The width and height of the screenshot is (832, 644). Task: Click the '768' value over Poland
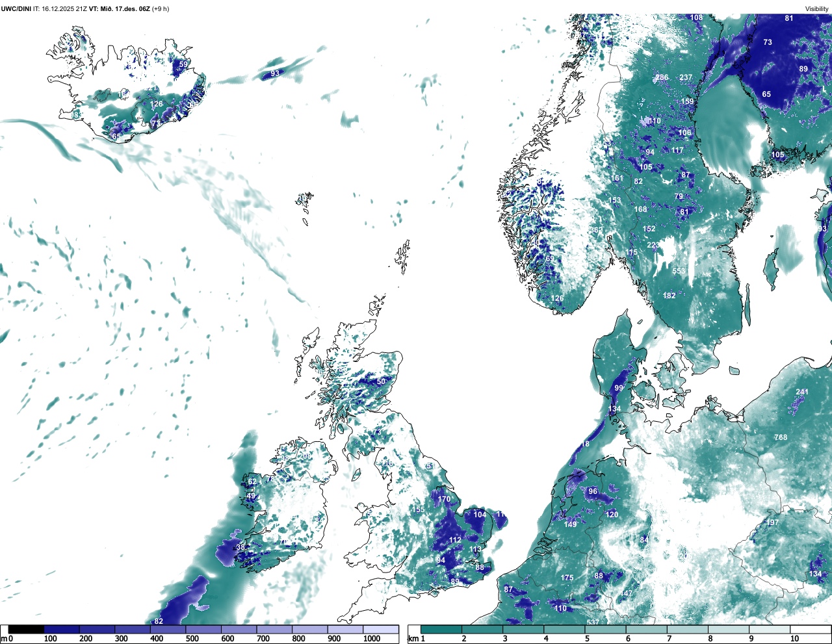pyautogui.click(x=781, y=437)
